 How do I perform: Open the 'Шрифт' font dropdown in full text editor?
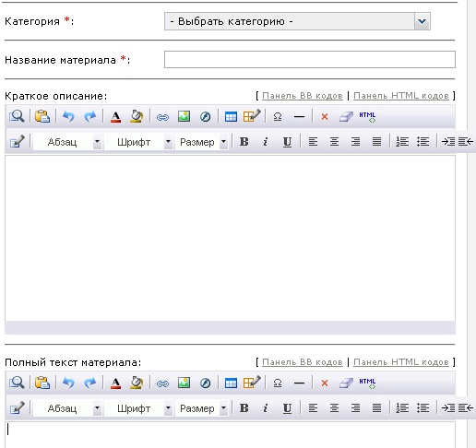pos(138,408)
